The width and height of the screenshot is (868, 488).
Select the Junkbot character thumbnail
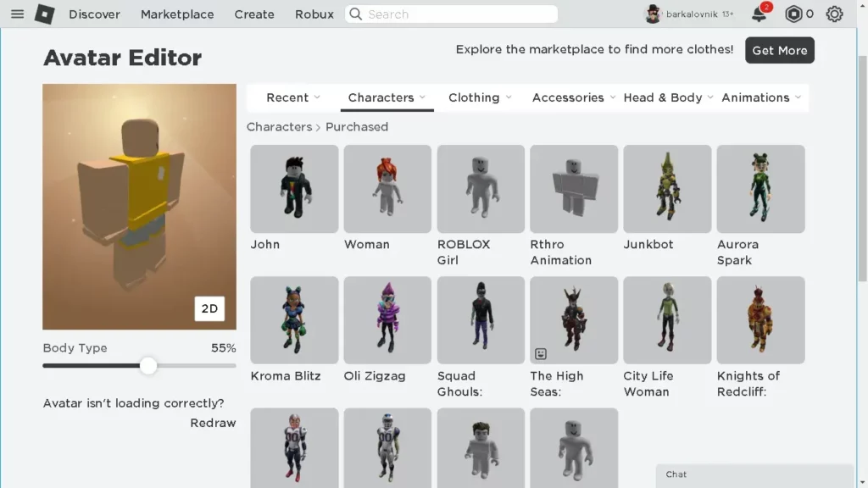click(667, 189)
